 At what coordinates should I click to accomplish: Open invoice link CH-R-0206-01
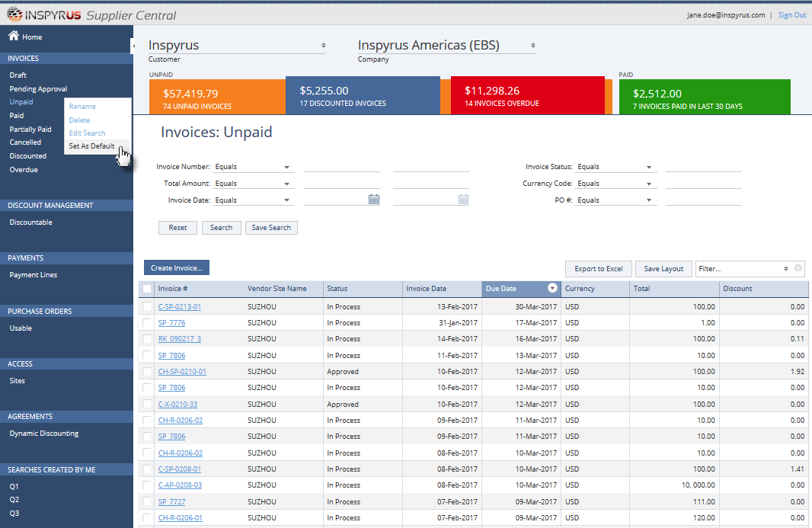(181, 517)
